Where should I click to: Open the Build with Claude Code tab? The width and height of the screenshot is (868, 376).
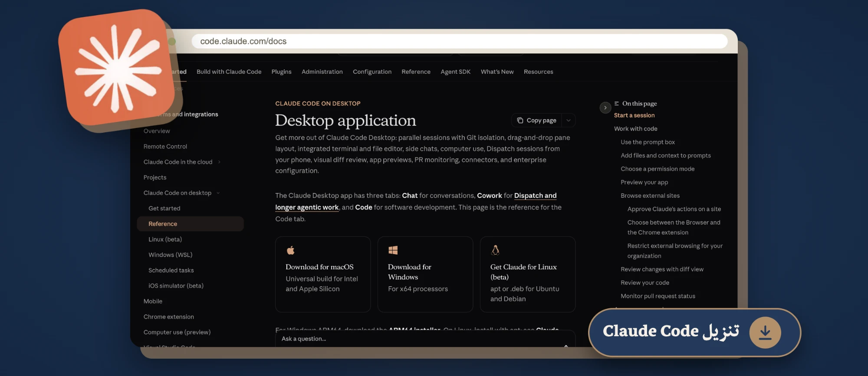click(229, 72)
